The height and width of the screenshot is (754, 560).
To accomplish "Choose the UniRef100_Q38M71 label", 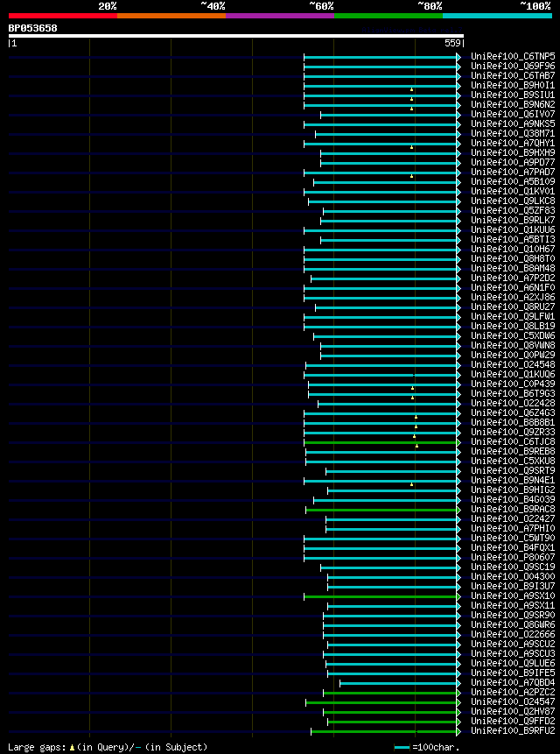I will 513,133.
